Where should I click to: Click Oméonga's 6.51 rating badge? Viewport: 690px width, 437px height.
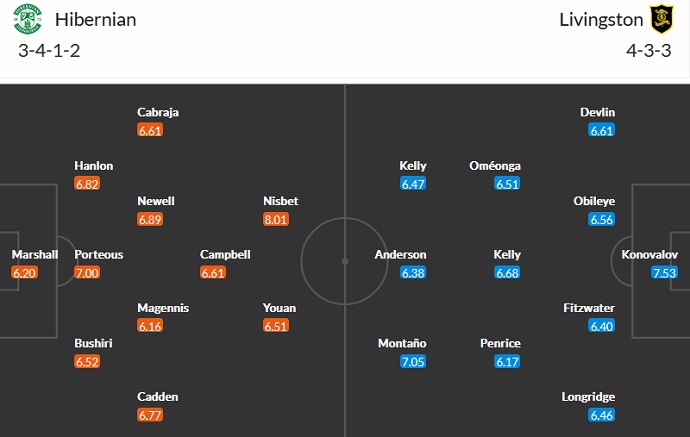507,184
